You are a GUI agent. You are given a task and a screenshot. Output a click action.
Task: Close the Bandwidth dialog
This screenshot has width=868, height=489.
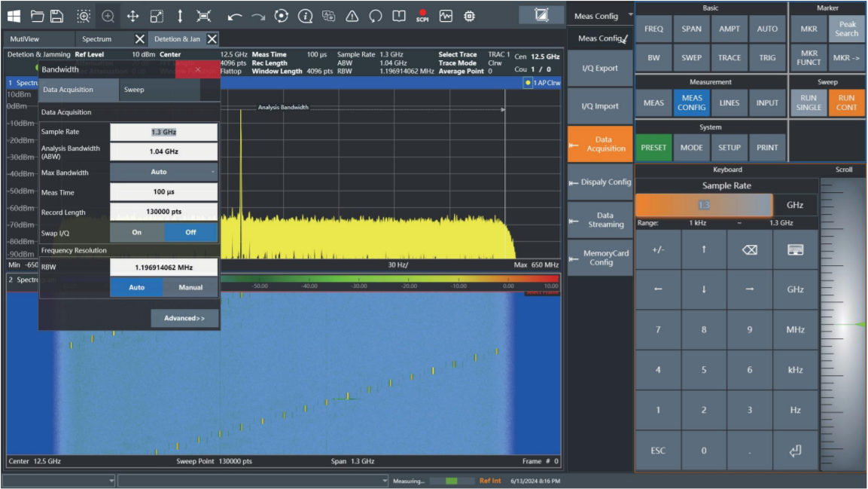(198, 69)
